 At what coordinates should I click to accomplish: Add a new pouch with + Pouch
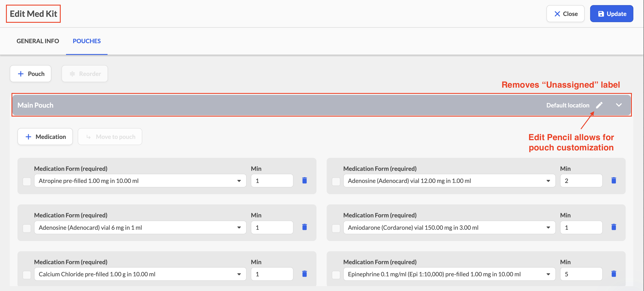[x=30, y=74]
